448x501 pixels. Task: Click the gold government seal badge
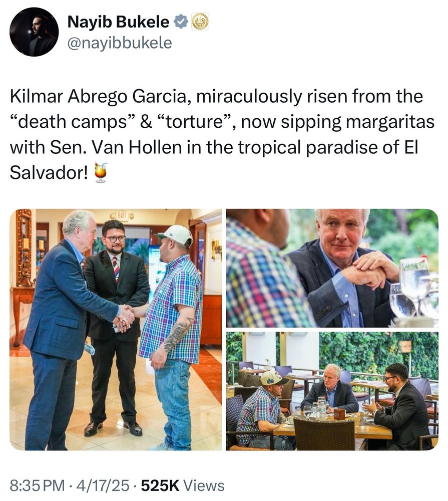[x=200, y=22]
